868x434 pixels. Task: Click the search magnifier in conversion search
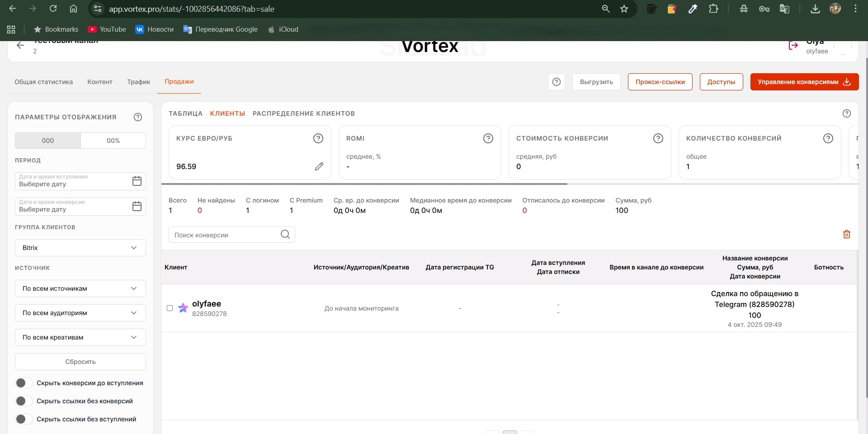tap(285, 234)
